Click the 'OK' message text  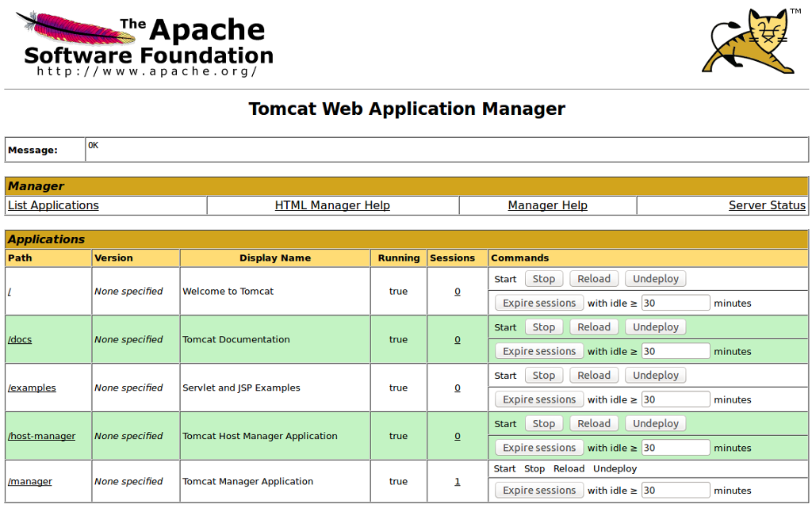pos(94,145)
